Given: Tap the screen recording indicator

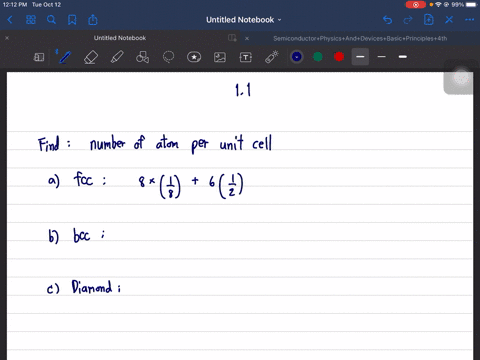Looking at the screenshot, I should click(415, 5).
